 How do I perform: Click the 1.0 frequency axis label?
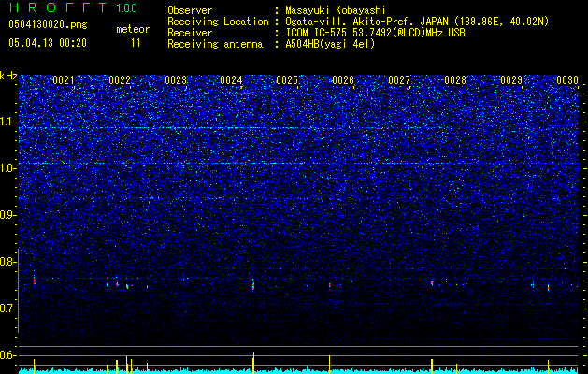click(8, 168)
